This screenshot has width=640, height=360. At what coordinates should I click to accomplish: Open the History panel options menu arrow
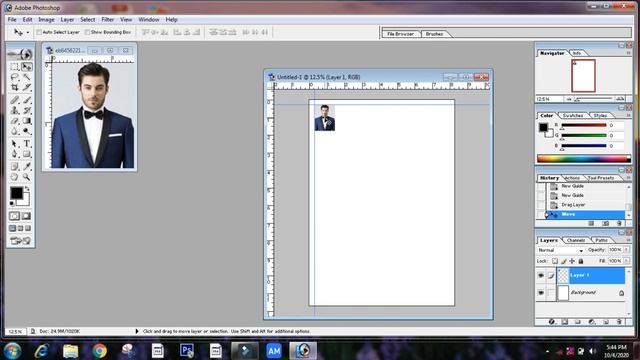point(628,178)
